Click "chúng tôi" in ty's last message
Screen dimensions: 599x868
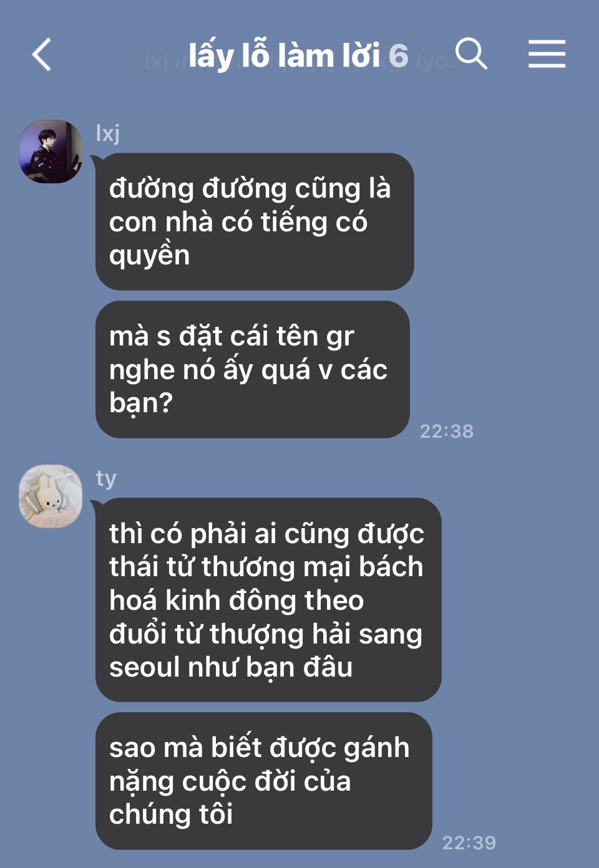click(171, 814)
